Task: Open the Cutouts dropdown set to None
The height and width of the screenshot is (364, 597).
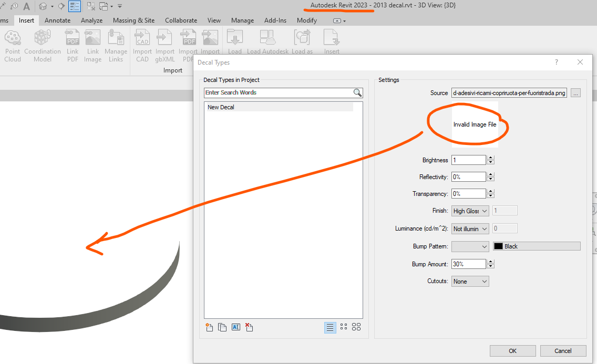Action: point(470,282)
